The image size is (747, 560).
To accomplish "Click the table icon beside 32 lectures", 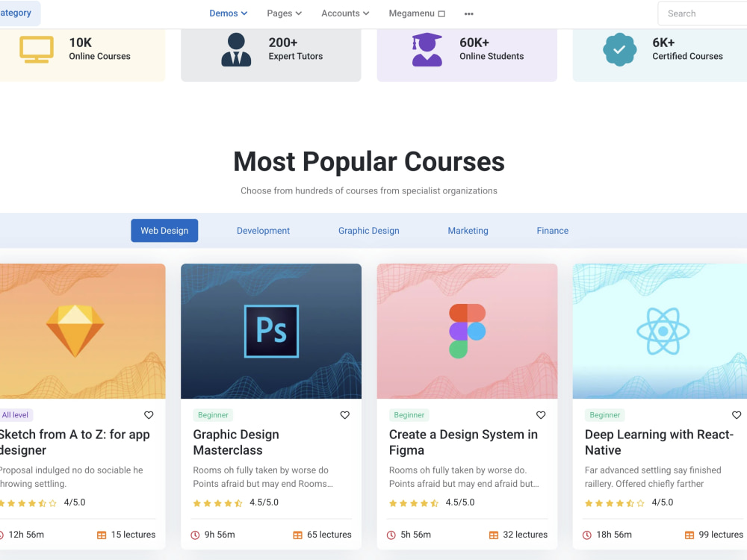I will (x=494, y=535).
